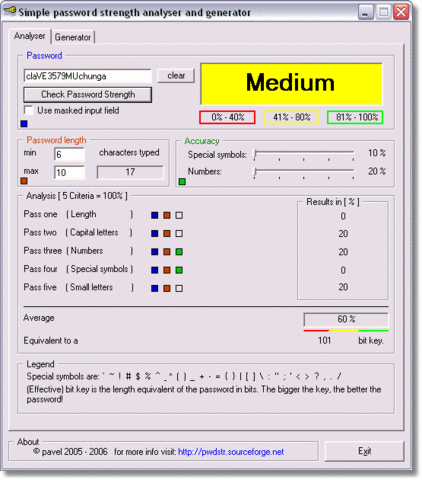Click orange square in Pass two Capital letters row
Image resolution: width=422 pixels, height=480 pixels.
(x=167, y=233)
